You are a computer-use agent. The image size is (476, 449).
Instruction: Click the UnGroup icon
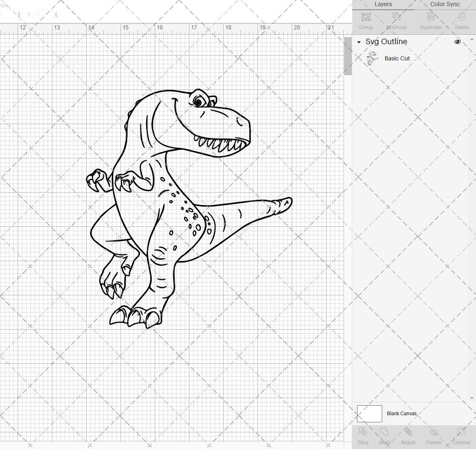pyautogui.click(x=396, y=20)
